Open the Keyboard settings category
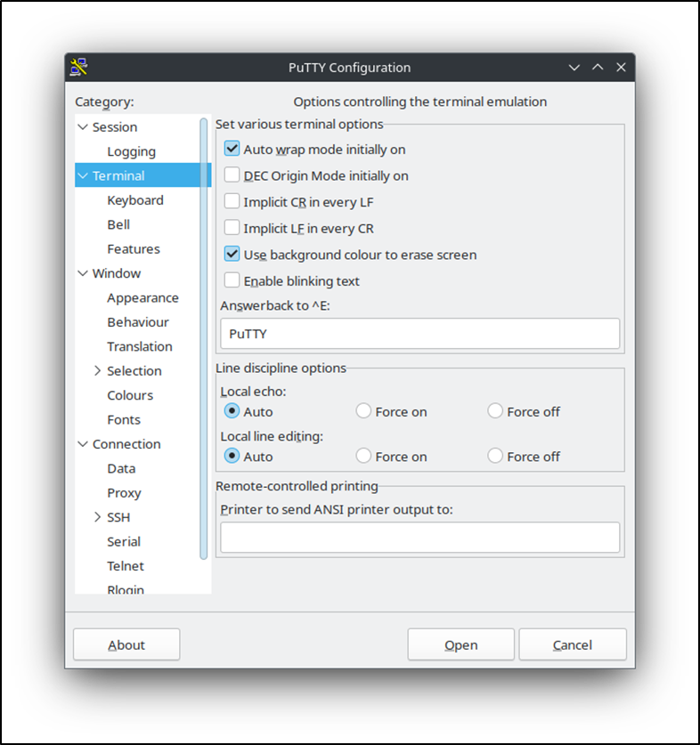This screenshot has width=700, height=745. click(x=135, y=200)
